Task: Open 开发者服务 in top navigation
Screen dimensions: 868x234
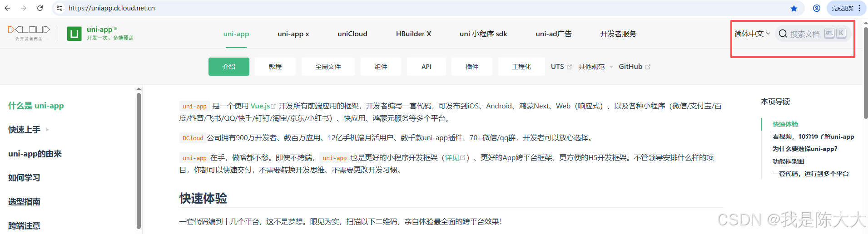Action: [x=618, y=34]
